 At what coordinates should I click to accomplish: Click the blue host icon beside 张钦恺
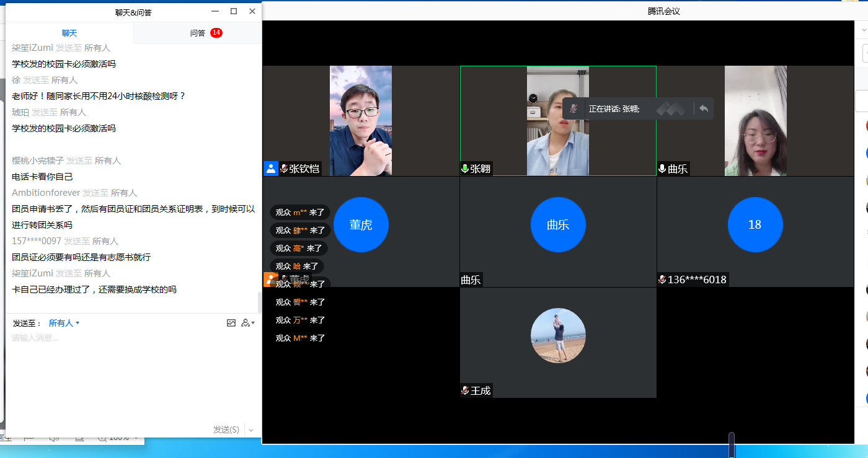coord(271,168)
